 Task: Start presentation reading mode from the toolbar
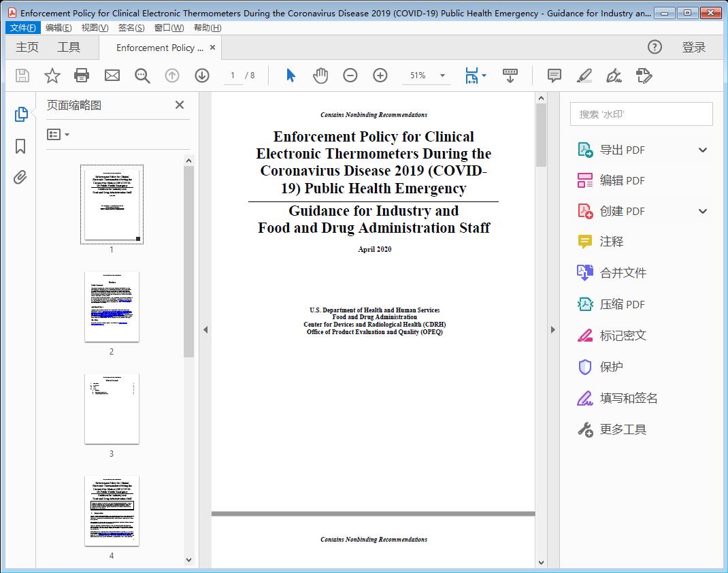(510, 76)
